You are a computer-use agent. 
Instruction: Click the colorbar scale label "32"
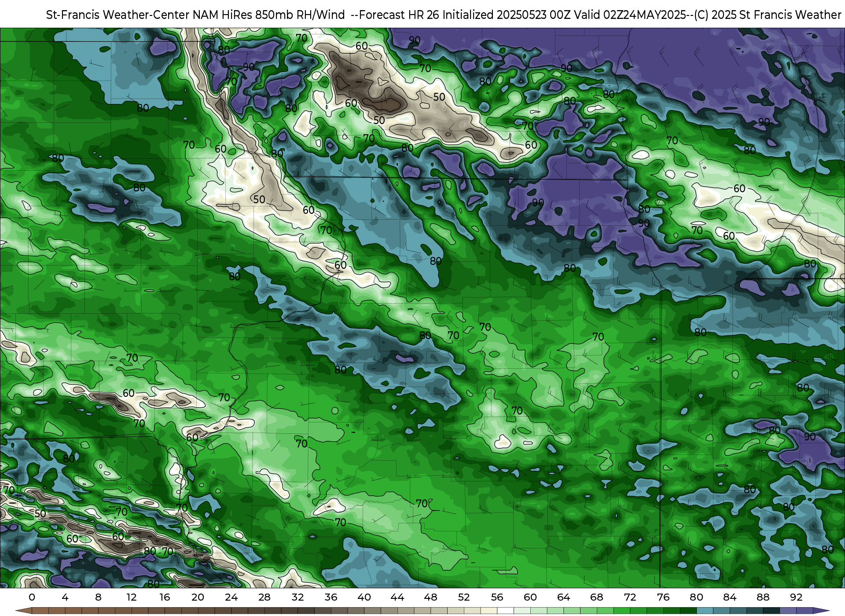[298, 597]
